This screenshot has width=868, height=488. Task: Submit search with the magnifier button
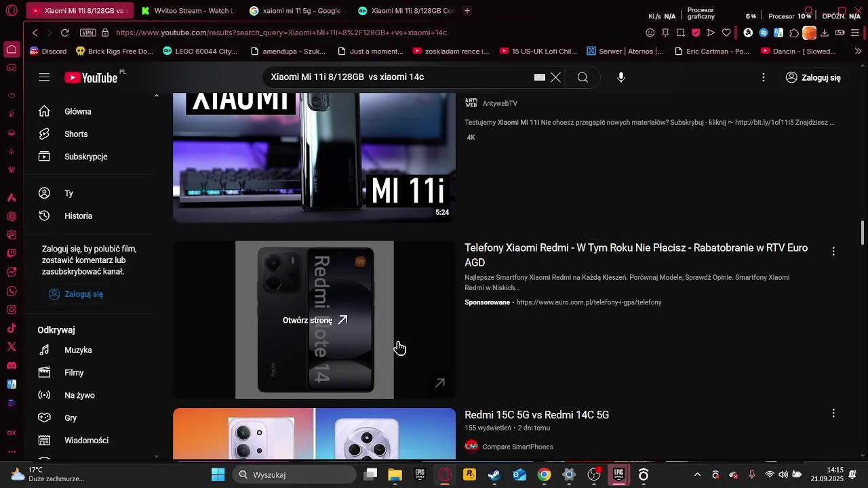(583, 77)
